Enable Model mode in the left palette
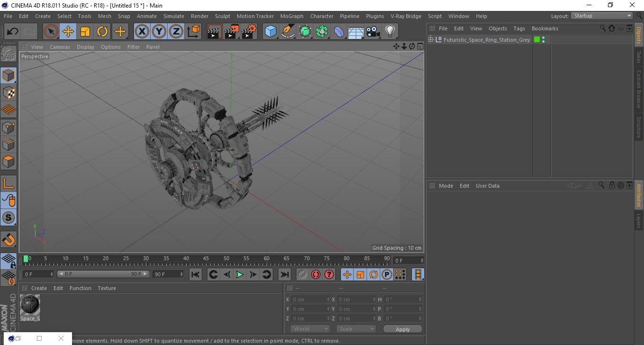The width and height of the screenshot is (644, 345). (9, 75)
